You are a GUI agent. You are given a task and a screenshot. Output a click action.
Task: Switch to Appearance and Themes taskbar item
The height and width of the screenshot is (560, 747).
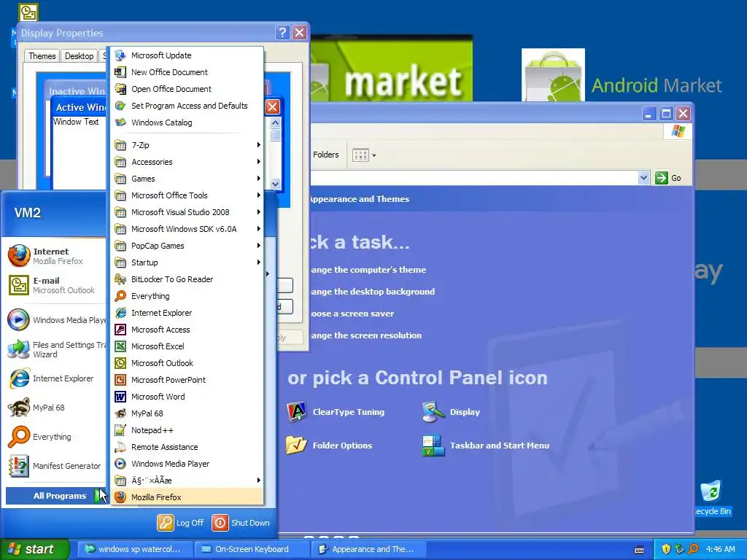368,549
